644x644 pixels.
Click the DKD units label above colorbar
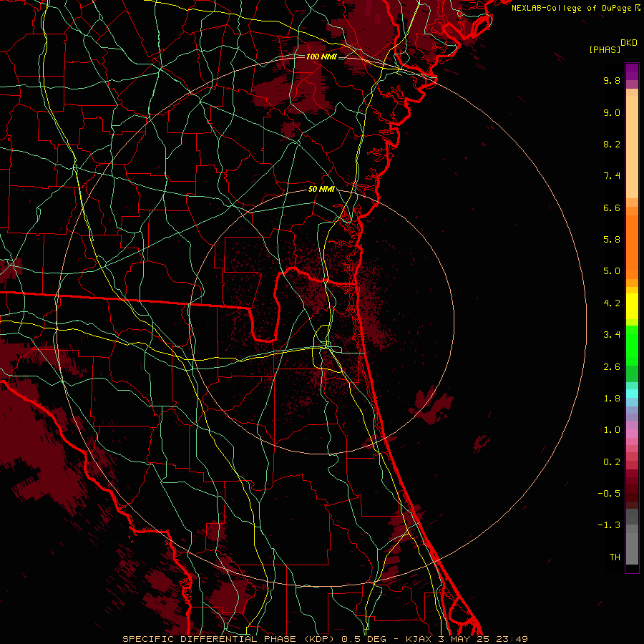tap(629, 43)
